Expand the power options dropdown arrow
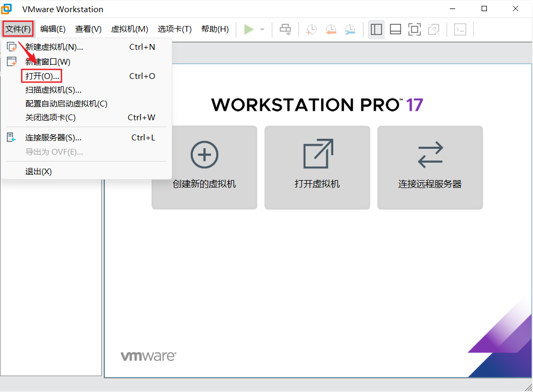 tap(262, 30)
